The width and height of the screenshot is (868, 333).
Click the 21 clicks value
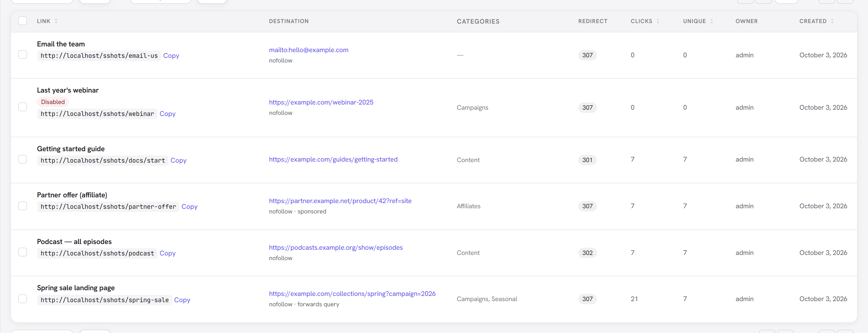click(634, 299)
